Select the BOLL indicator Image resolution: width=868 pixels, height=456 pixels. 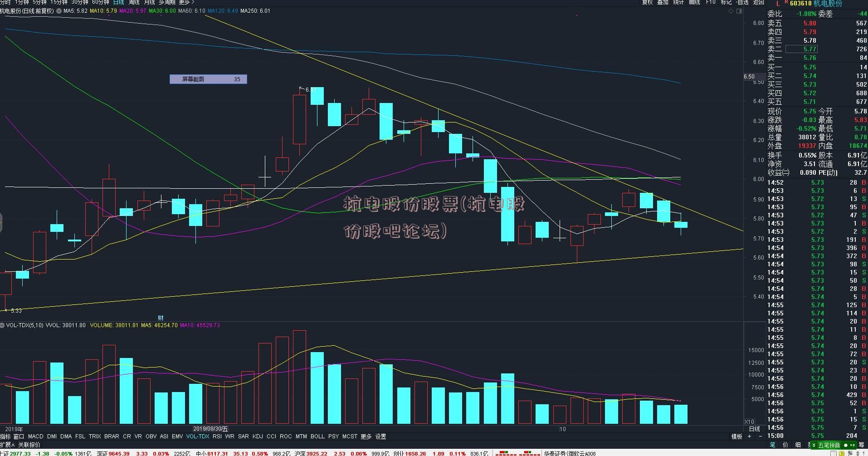317,436
